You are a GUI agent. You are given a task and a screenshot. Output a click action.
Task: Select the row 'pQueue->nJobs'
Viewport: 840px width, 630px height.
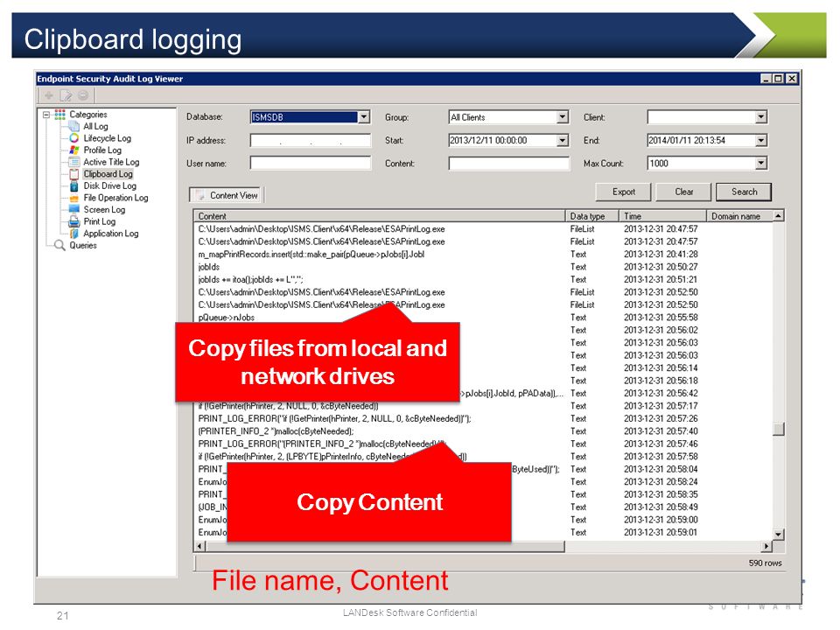click(x=484, y=318)
